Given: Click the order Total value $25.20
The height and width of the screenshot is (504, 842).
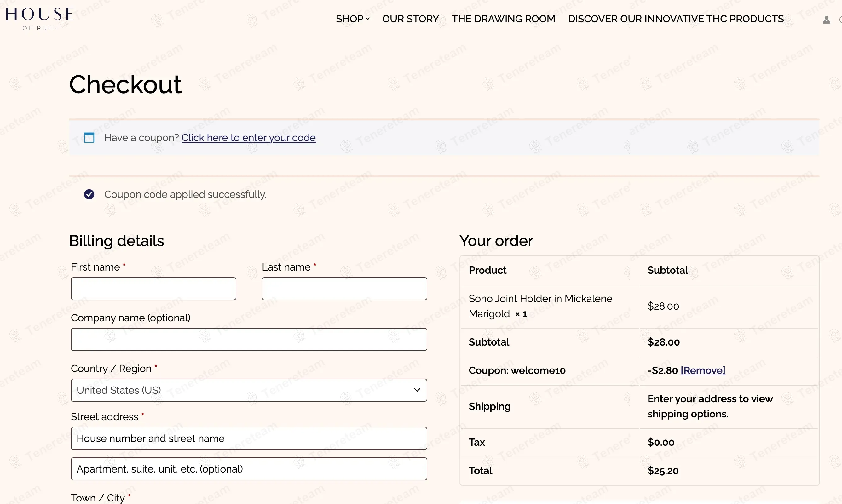Looking at the screenshot, I should pos(663,471).
